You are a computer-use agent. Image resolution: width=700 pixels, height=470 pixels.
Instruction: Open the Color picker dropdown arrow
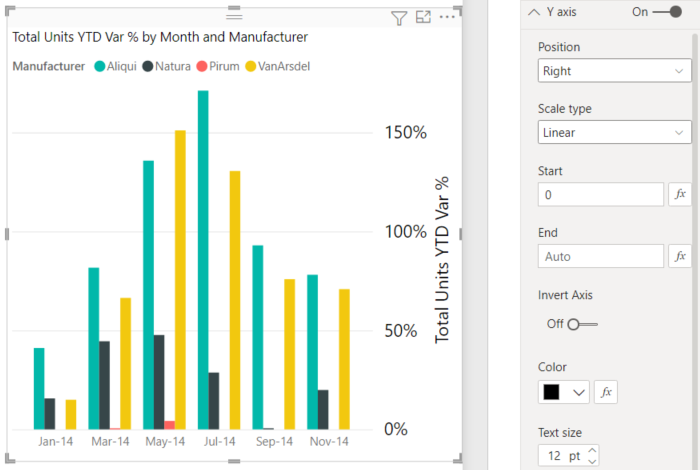click(579, 393)
